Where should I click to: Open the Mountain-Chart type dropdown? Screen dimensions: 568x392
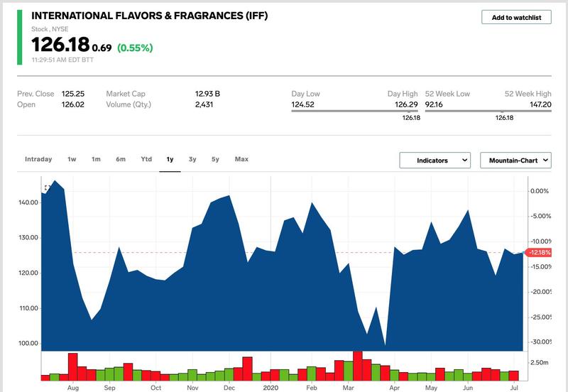(515, 160)
